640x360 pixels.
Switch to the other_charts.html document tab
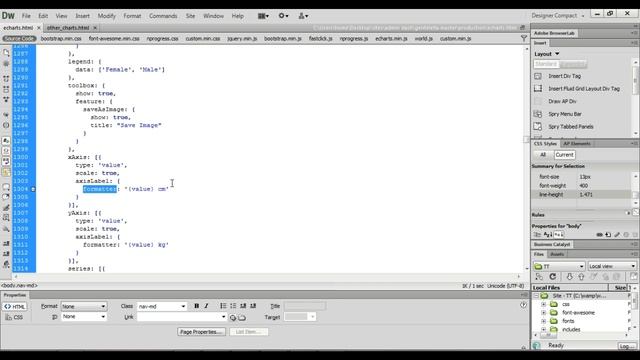click(x=68, y=28)
